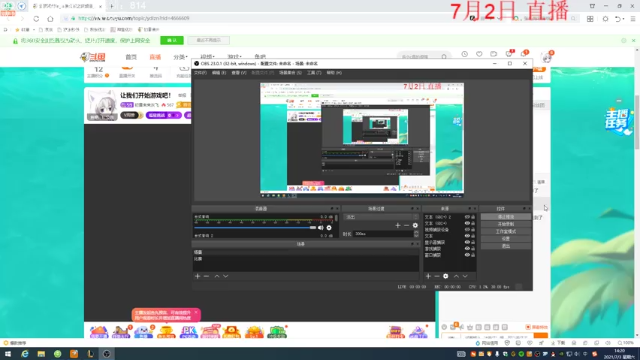The width and height of the screenshot is (640, 360).
Task: Adjust first mixer channel volume slider
Action: click(x=255, y=228)
